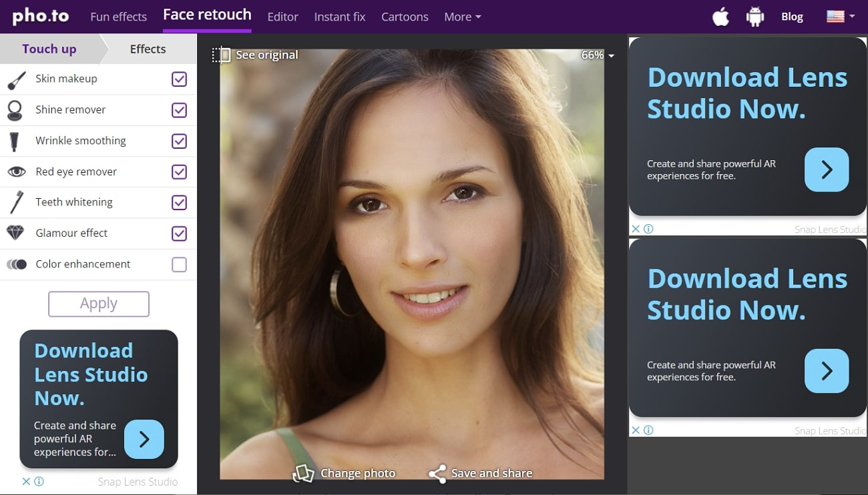Open the Android app link
Viewport: 868px width, 495px height.
click(x=755, y=17)
